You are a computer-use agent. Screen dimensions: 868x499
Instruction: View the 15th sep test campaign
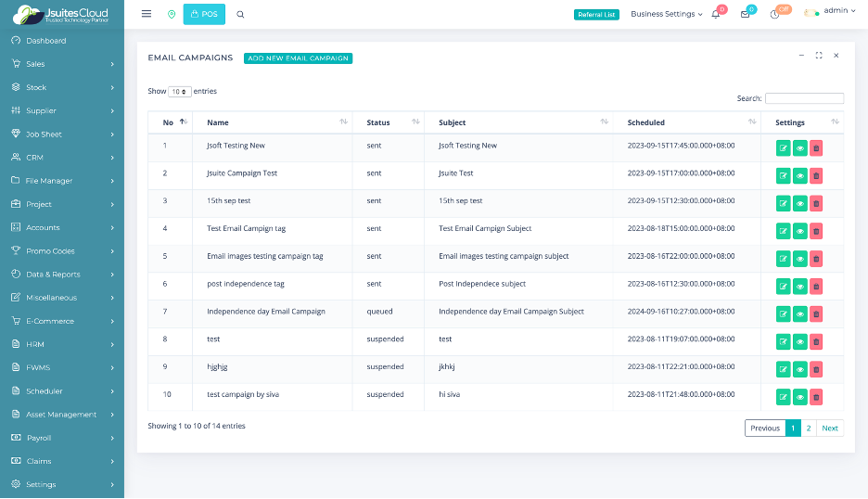coord(799,203)
